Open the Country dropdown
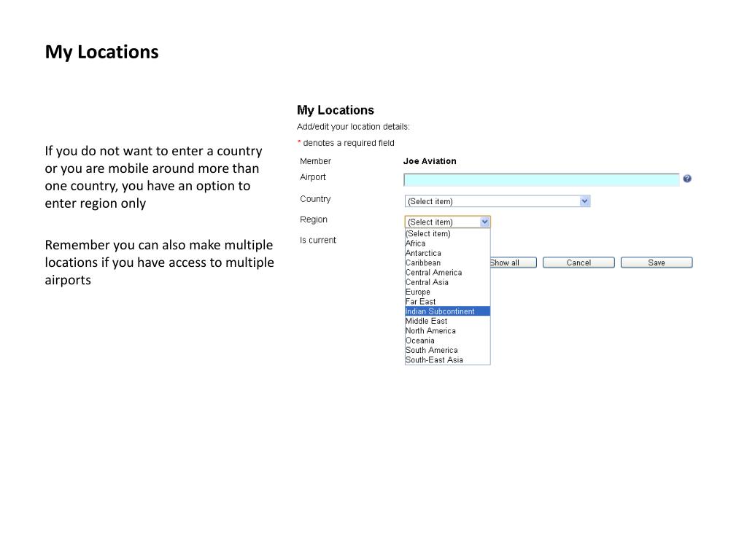The height and width of the screenshot is (560, 747). pyautogui.click(x=498, y=201)
